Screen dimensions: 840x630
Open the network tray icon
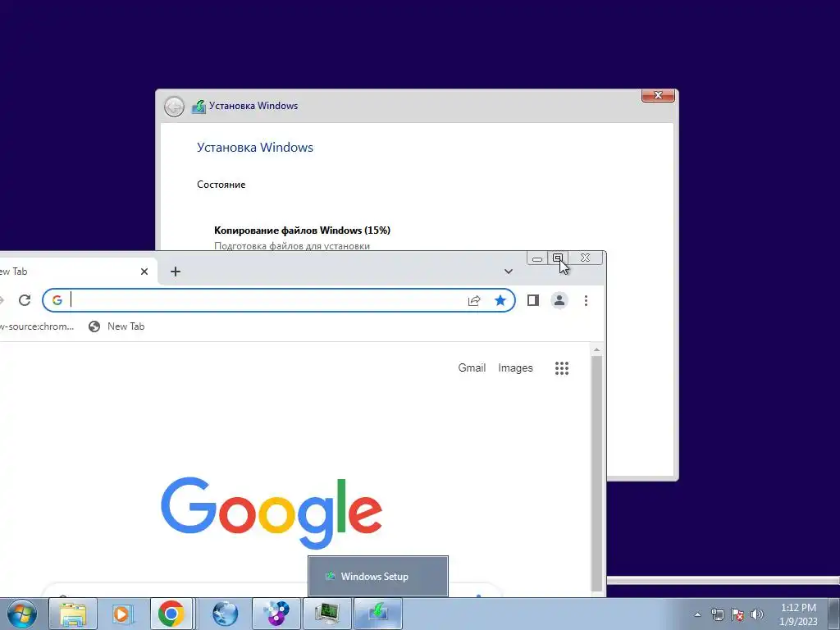click(717, 614)
